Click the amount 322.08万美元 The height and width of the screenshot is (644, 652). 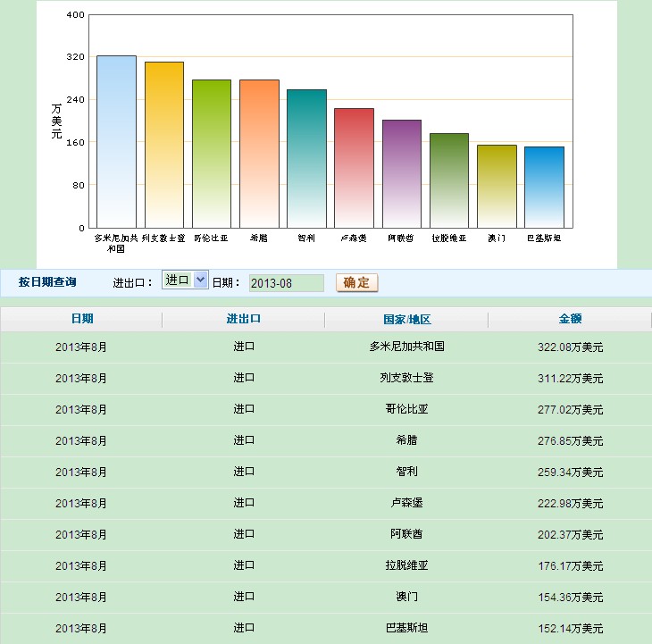click(570, 347)
